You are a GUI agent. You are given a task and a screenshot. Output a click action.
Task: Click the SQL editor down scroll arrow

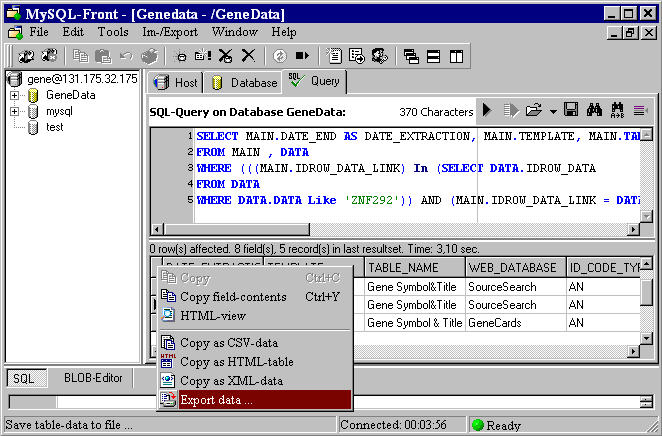pos(646,217)
